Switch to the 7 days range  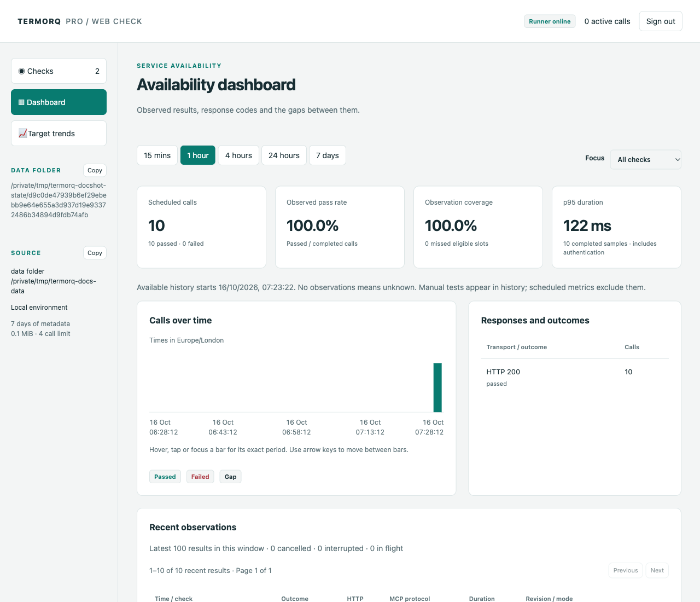pyautogui.click(x=328, y=155)
